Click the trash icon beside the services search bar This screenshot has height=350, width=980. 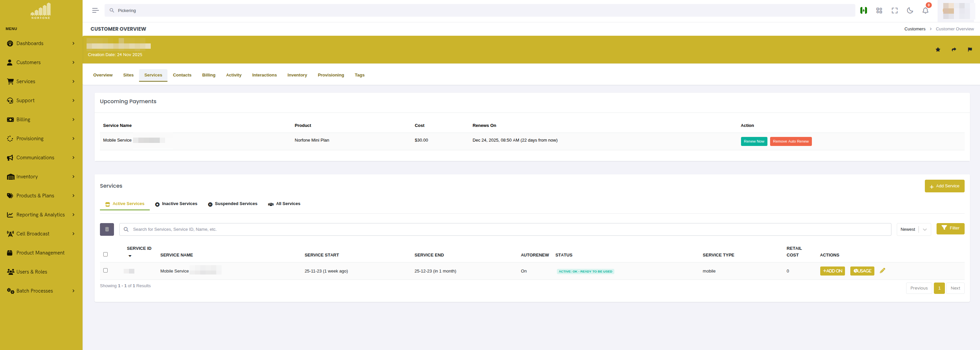click(107, 229)
